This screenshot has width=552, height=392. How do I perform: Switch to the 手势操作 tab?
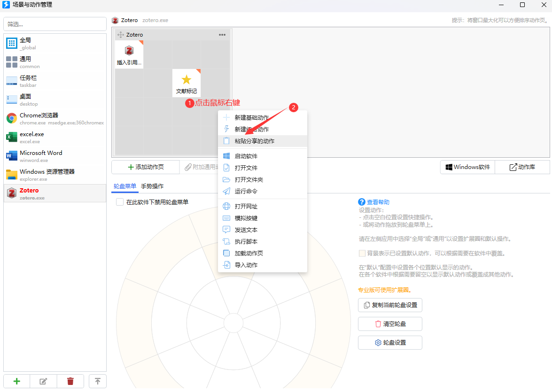pos(152,186)
